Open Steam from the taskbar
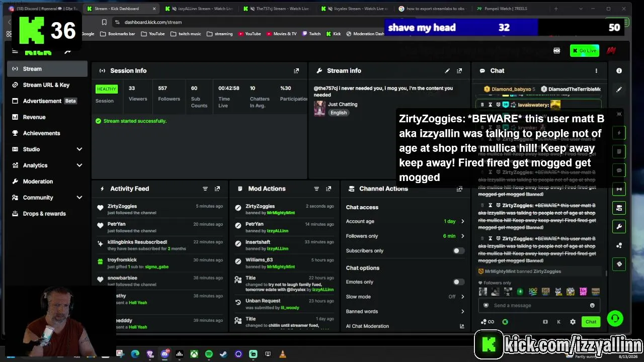 pyautogui.click(x=223, y=354)
